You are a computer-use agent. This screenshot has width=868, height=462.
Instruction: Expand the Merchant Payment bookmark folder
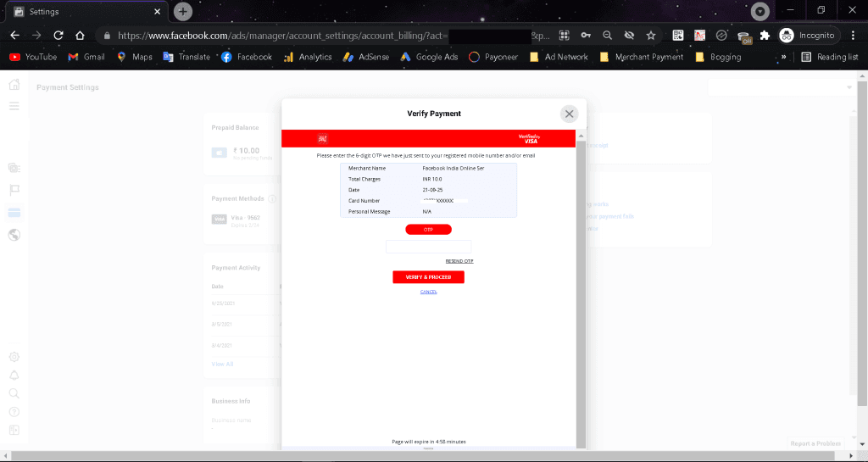tap(643, 57)
